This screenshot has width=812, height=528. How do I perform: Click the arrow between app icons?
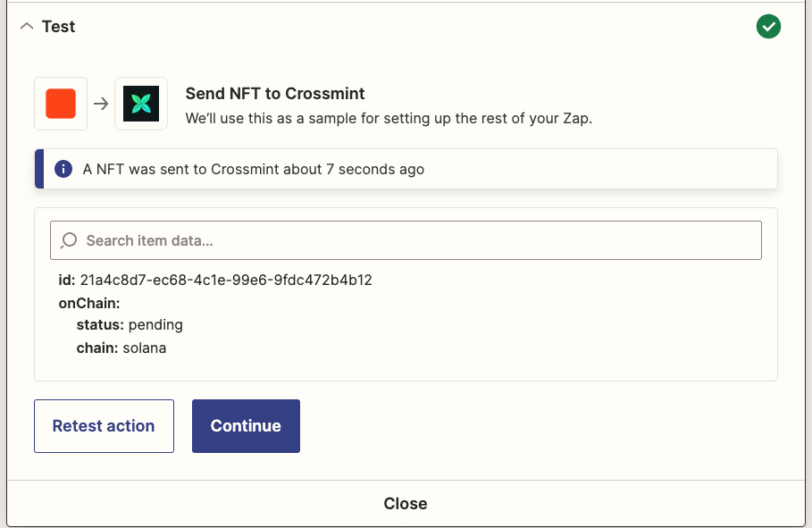click(101, 104)
